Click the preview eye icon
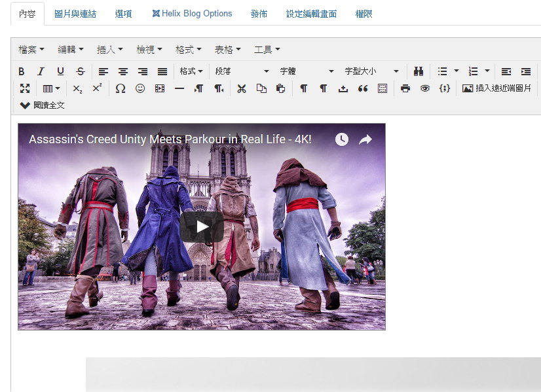Screen dimensions: 541x392 pos(424,88)
